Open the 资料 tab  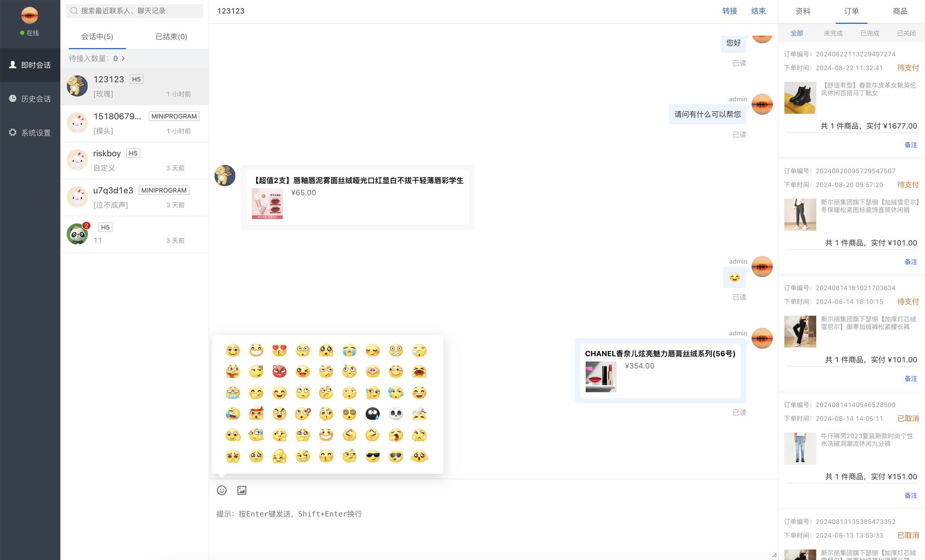[803, 11]
